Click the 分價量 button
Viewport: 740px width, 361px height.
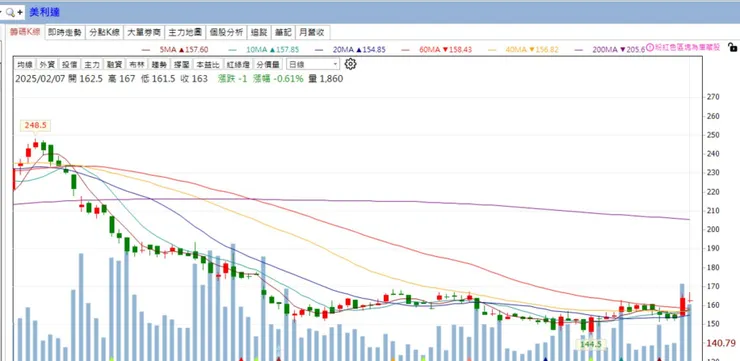coord(267,65)
